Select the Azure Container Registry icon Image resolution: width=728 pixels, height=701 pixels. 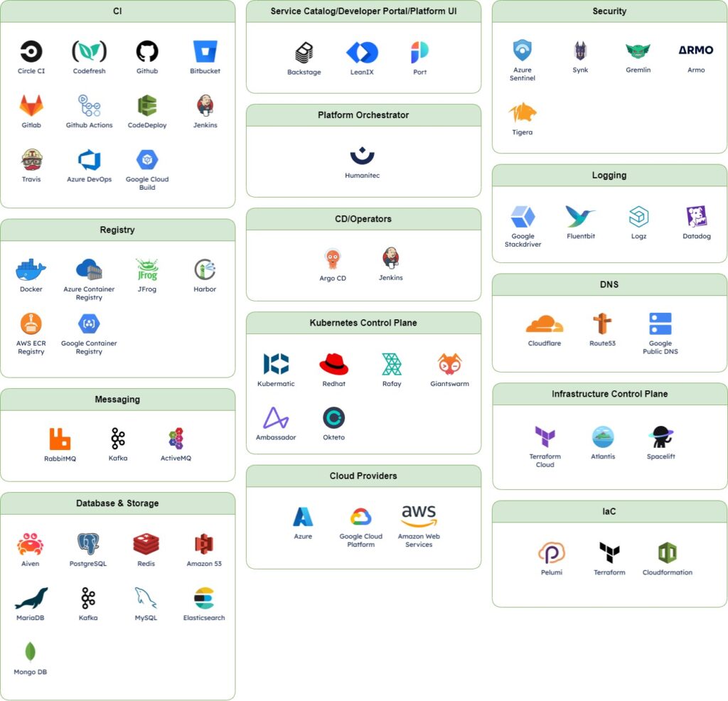pyautogui.click(x=89, y=269)
